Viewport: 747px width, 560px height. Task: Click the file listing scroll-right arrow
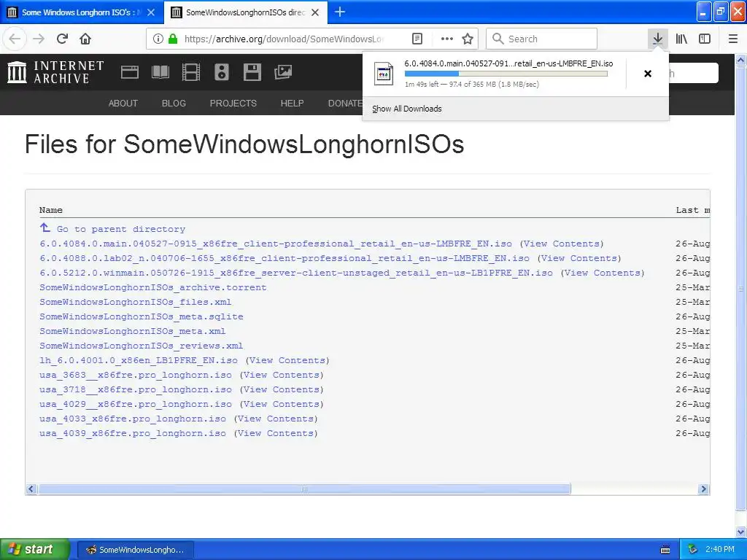tap(703, 489)
